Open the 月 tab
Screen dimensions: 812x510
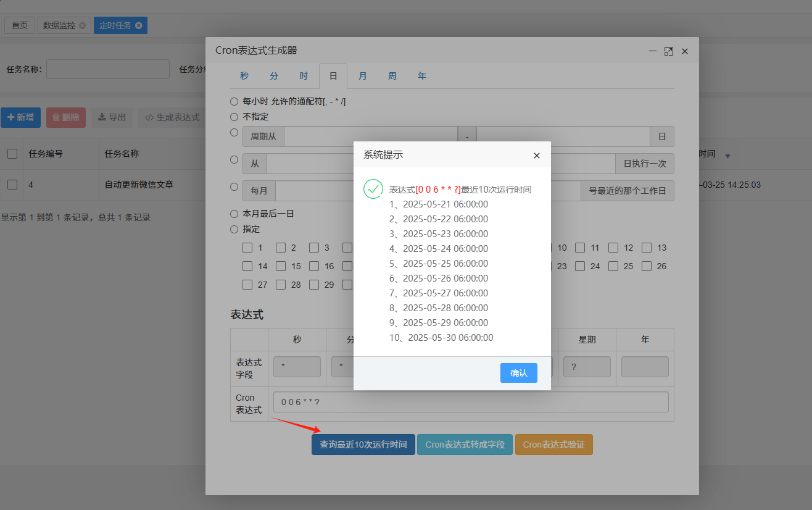tap(363, 76)
